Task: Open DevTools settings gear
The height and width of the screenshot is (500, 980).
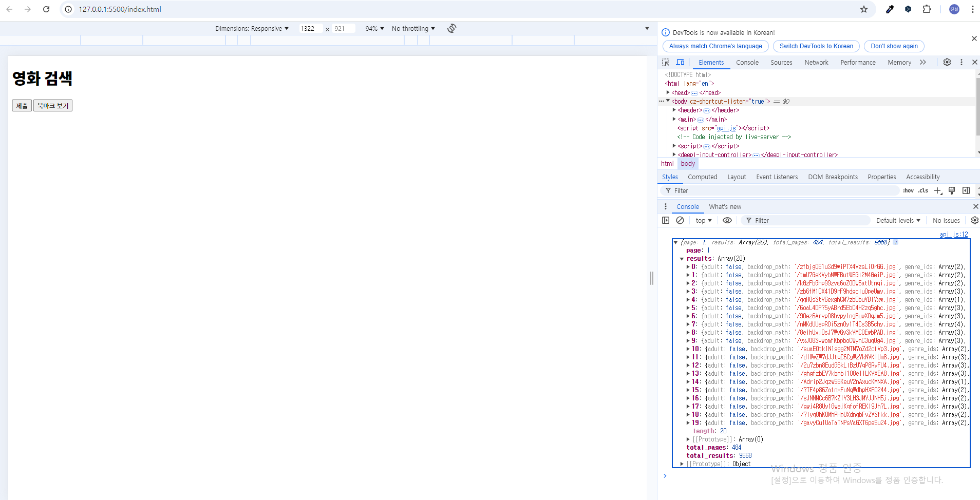Action: tap(947, 62)
